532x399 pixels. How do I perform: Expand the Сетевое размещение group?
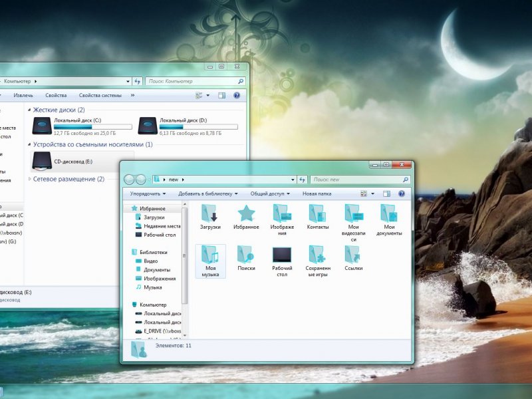pyautogui.click(x=29, y=179)
